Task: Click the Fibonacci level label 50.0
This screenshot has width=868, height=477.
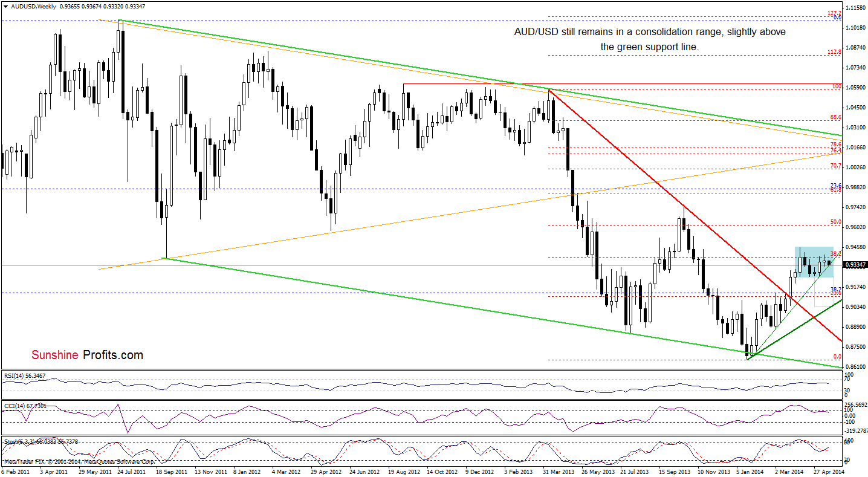Action: (x=837, y=222)
